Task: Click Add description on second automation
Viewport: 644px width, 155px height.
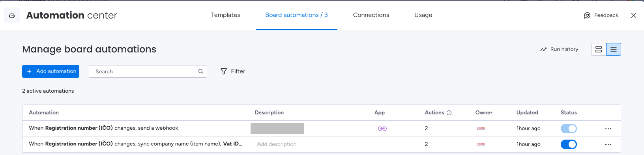Action: (277, 144)
